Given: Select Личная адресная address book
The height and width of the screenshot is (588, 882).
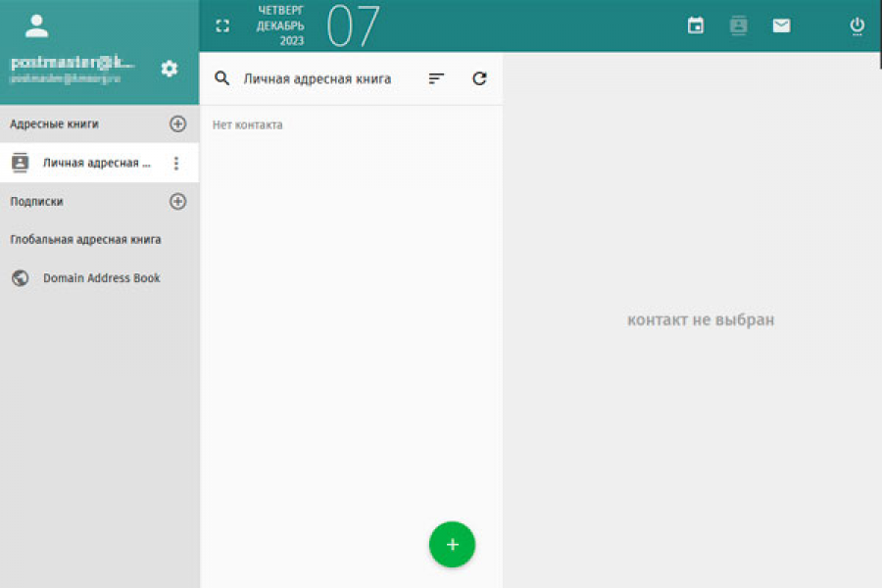Looking at the screenshot, I should tap(99, 163).
